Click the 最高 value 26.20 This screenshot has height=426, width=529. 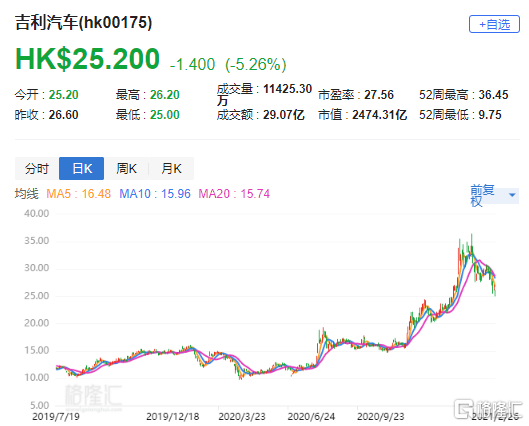pyautogui.click(x=165, y=95)
